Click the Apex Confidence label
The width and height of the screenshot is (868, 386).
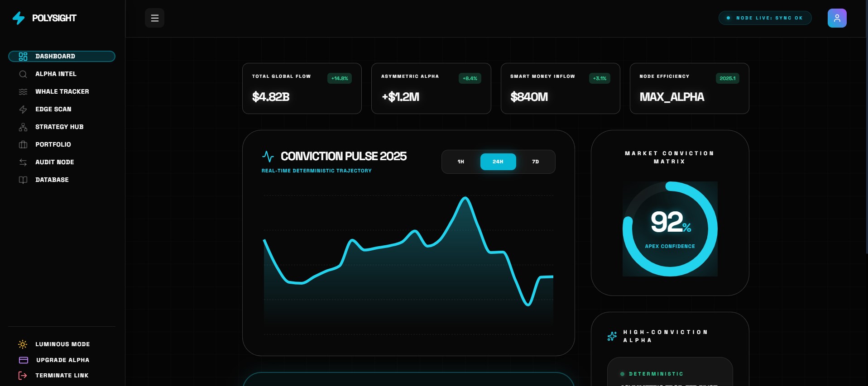tap(670, 246)
